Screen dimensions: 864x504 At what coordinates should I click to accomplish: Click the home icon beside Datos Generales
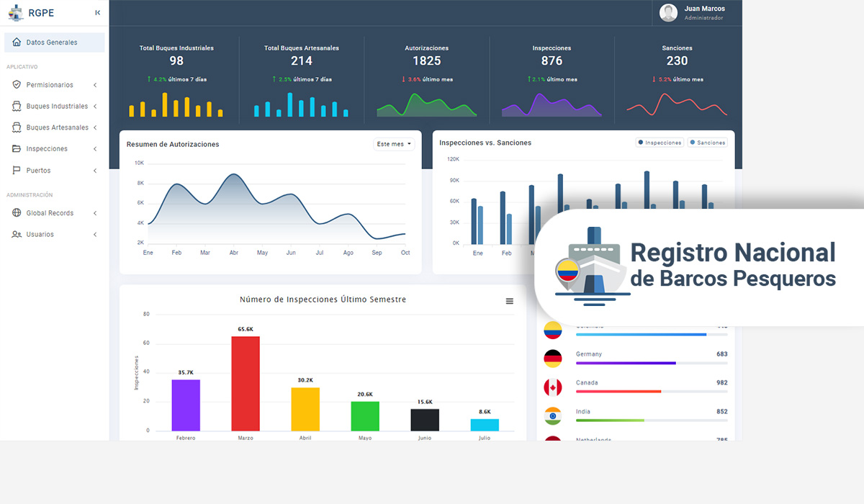(x=17, y=42)
